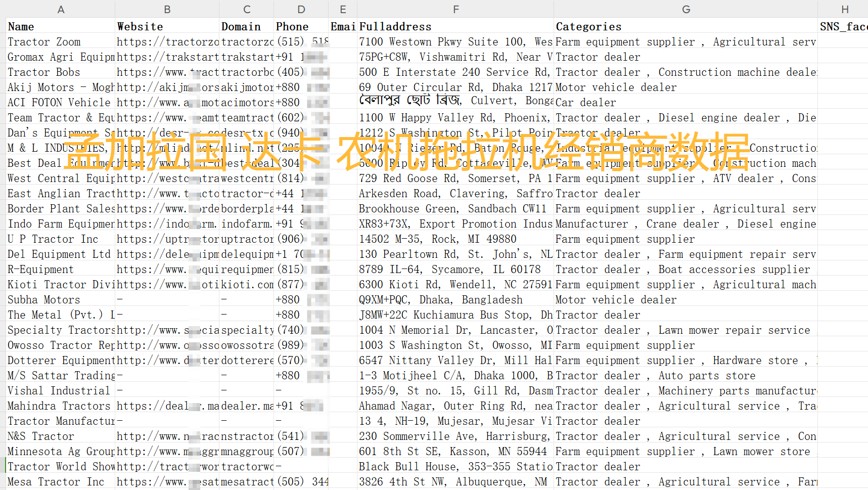Click the address 'Black Bull House, 353-355'
Screen dimensions: 868x490
(x=455, y=466)
